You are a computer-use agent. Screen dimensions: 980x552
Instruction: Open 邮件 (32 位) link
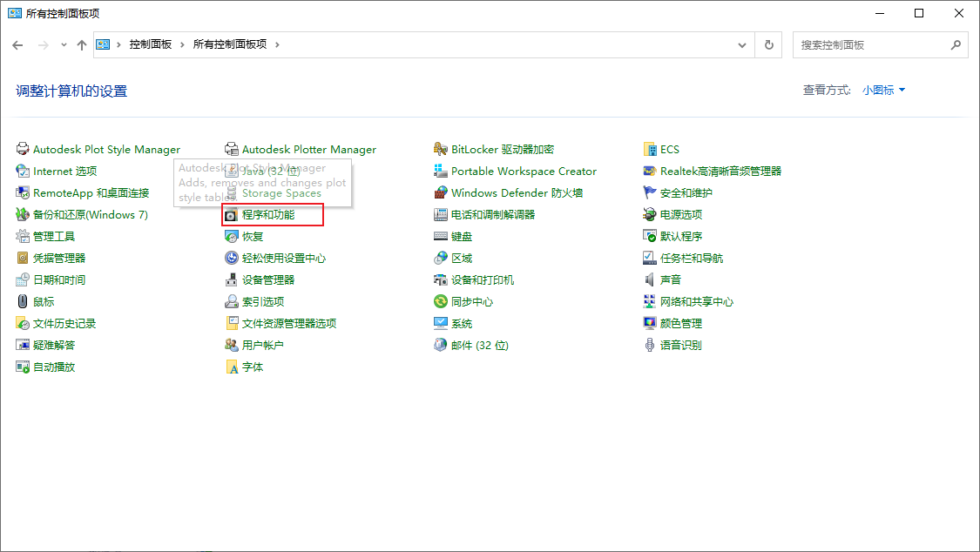pyautogui.click(x=480, y=346)
